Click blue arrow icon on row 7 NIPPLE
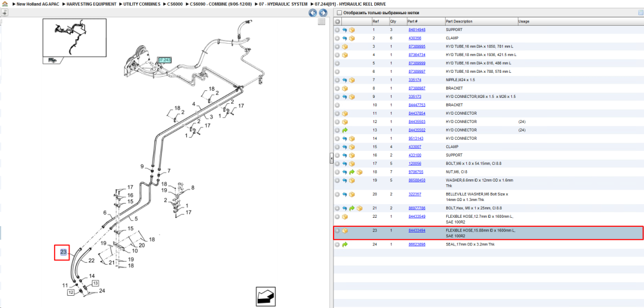Image resolution: width=644 pixels, height=308 pixels. click(345, 80)
